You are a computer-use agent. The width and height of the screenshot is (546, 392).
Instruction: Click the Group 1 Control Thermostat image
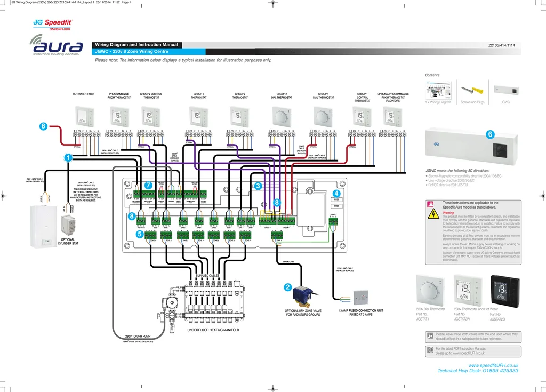[362, 117]
